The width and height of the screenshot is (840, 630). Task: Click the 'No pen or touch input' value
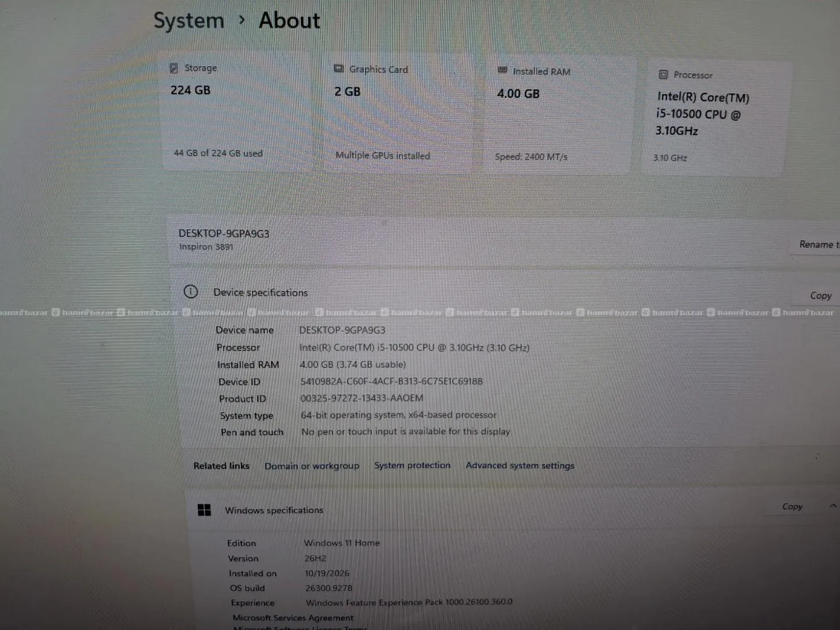coord(405,431)
